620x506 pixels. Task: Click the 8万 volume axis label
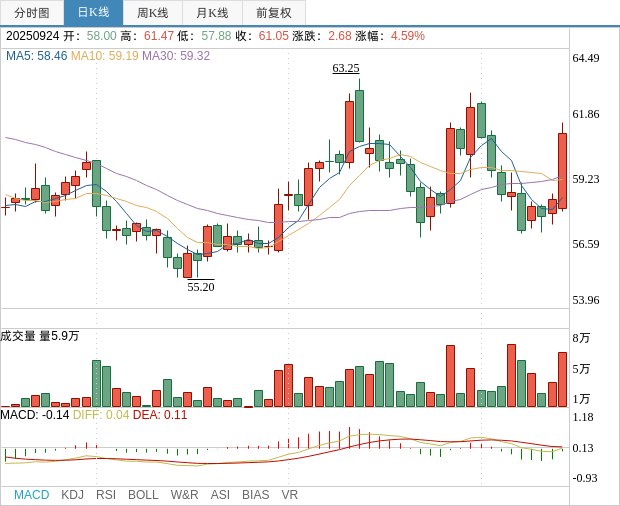pyautogui.click(x=581, y=338)
